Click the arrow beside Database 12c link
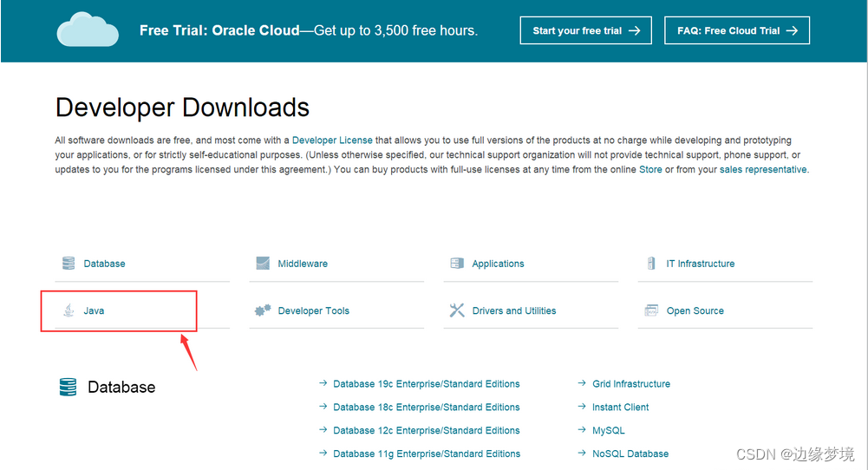The image size is (868, 470). pyautogui.click(x=323, y=429)
